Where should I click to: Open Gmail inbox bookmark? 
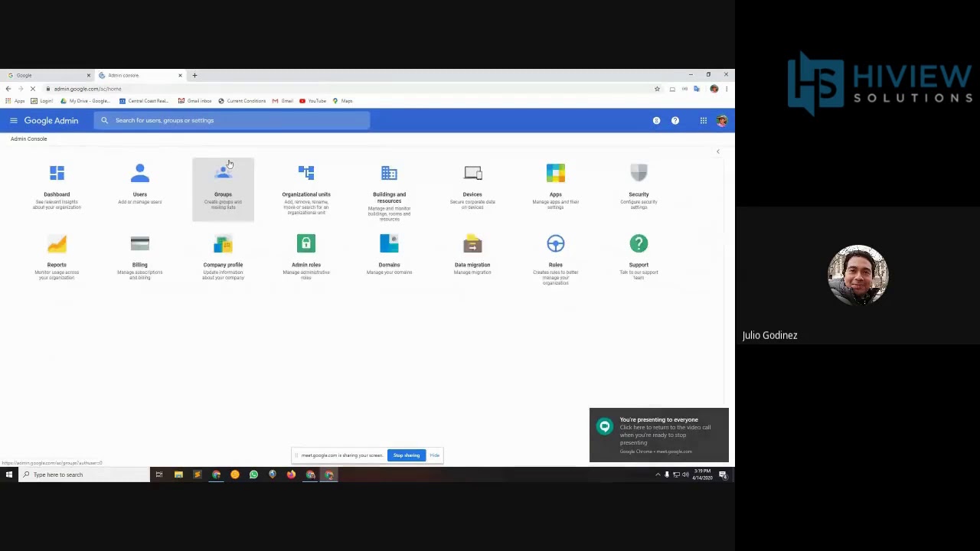[x=194, y=101]
